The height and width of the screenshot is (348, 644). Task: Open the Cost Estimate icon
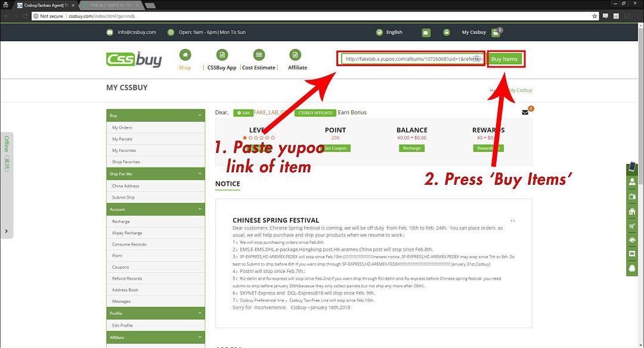(x=259, y=55)
